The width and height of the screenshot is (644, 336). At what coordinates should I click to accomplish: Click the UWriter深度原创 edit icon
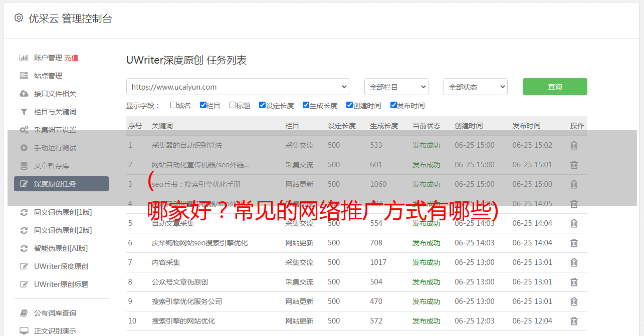coord(24,266)
